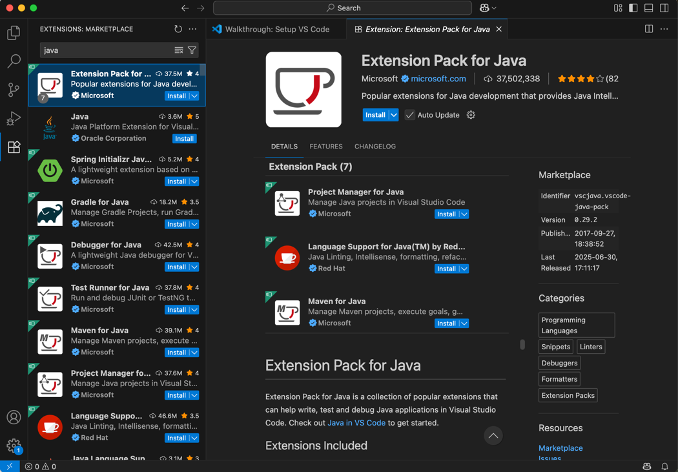Select the Formatters category tag
This screenshot has width=678, height=472.
pyautogui.click(x=559, y=379)
